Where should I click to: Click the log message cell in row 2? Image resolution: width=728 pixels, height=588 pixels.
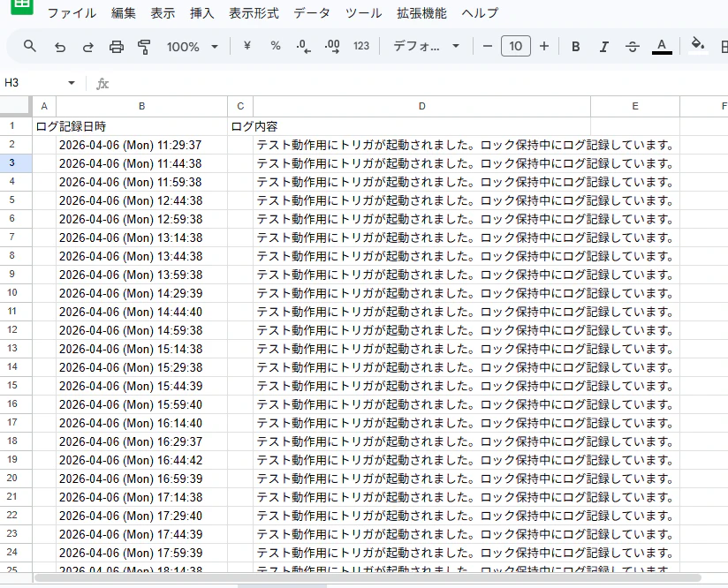click(421, 145)
